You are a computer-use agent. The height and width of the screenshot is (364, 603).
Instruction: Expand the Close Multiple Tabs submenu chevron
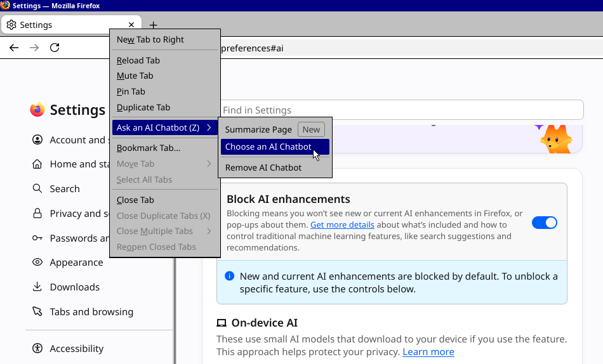(x=209, y=231)
